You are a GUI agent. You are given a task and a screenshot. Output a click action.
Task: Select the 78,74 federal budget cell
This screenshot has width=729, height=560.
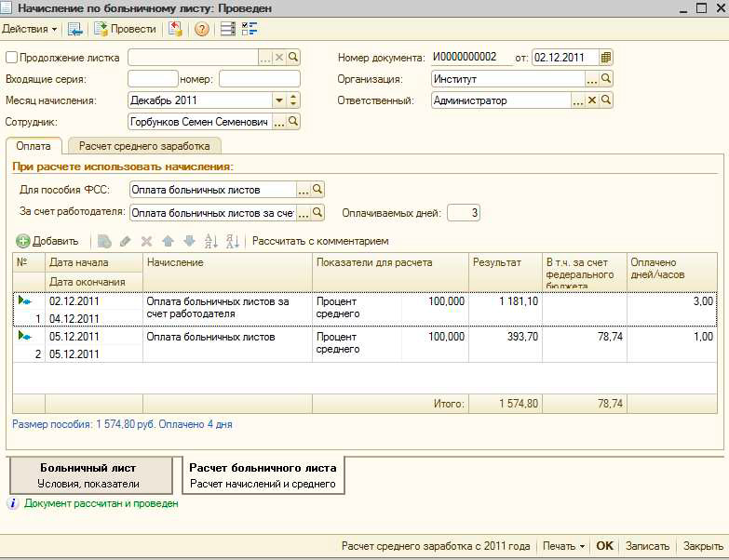[585, 345]
